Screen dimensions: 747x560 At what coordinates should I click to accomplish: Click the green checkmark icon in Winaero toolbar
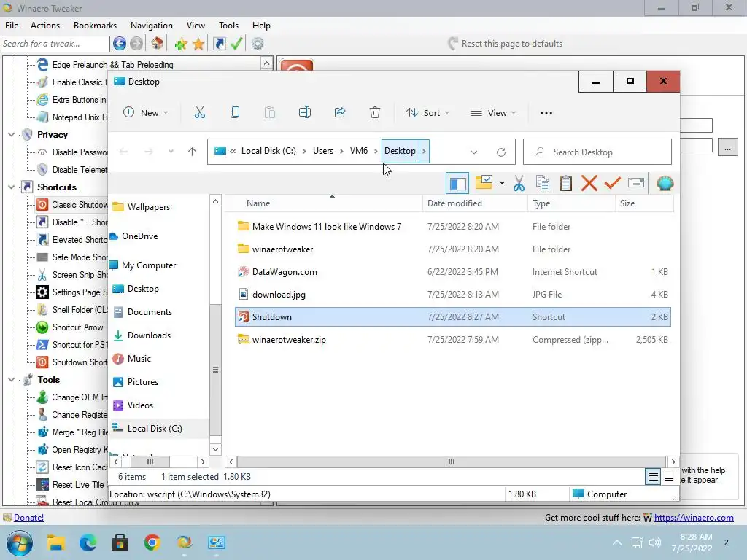coord(236,44)
